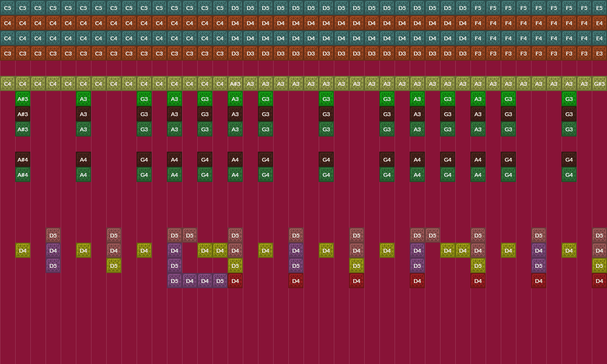
Task: Select the E3 note block ending the fourth row
Action: tap(599, 53)
